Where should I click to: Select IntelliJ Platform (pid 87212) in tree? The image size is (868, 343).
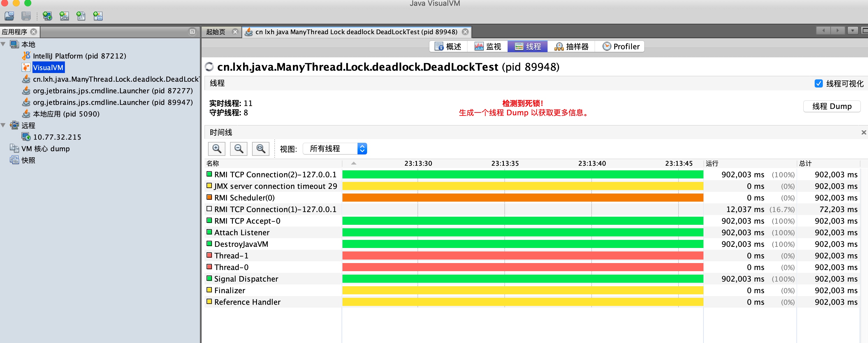click(79, 56)
